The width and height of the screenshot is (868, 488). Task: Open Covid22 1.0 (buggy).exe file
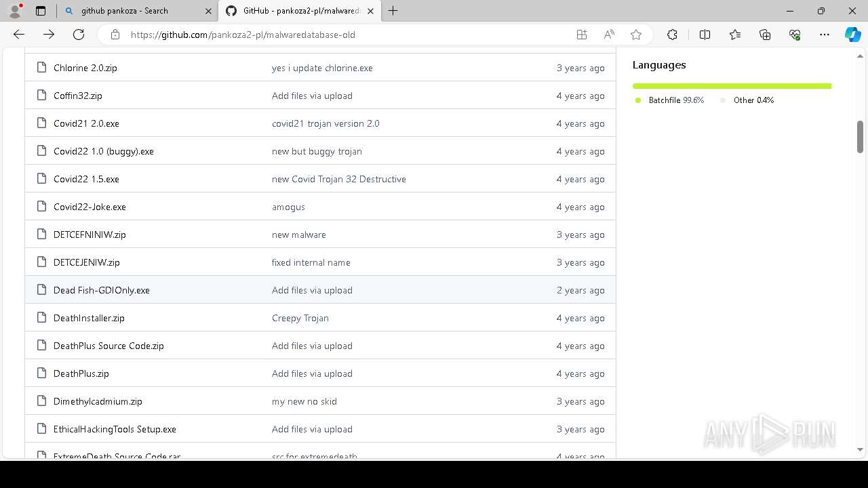click(x=104, y=151)
